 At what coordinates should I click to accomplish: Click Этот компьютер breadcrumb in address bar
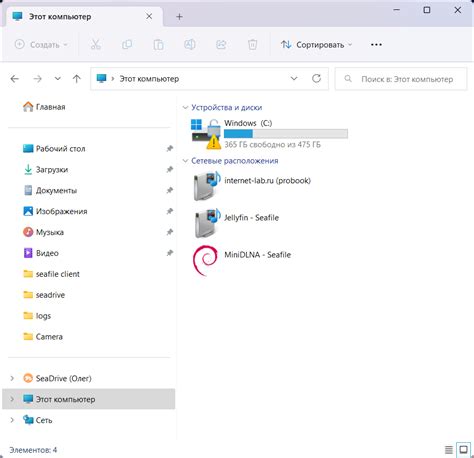pyautogui.click(x=149, y=79)
